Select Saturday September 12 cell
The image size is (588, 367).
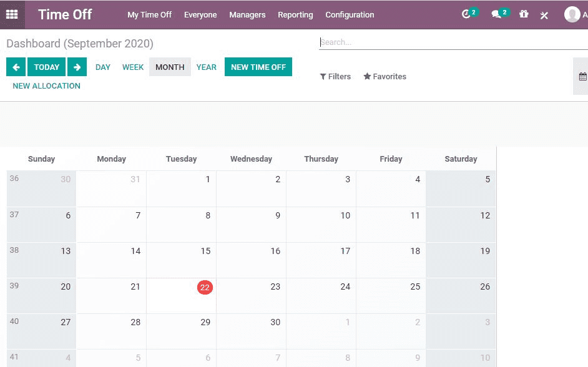tap(461, 225)
